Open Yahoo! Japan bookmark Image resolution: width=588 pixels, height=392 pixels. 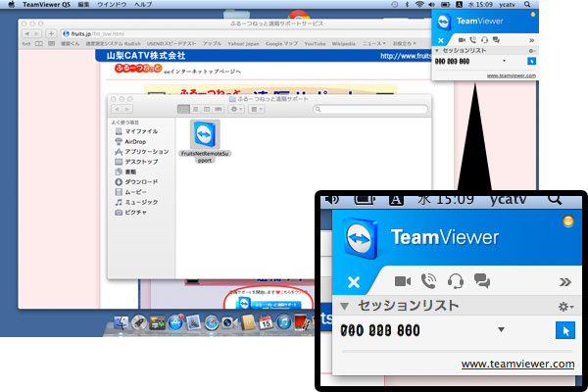(243, 44)
